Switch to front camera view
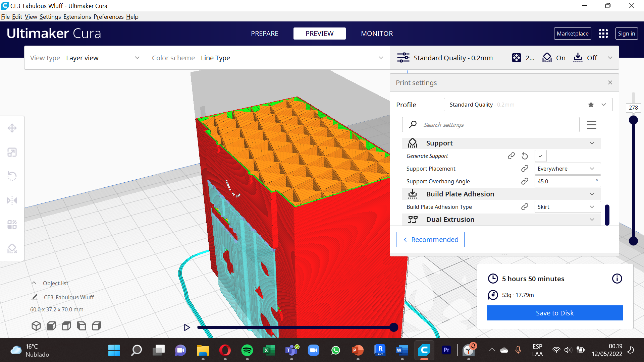The width and height of the screenshot is (644, 362). coord(51,326)
